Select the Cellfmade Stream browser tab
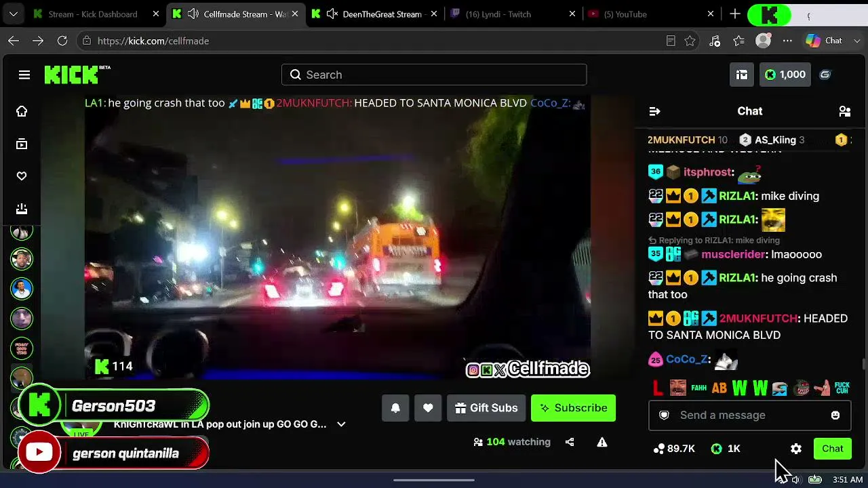This screenshot has height=488, width=868. [x=237, y=14]
